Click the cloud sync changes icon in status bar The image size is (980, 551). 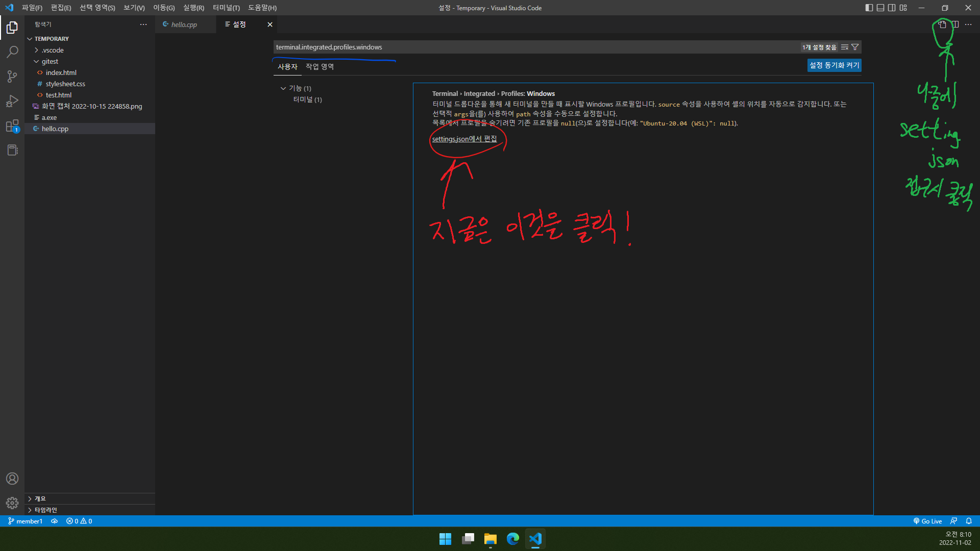click(x=54, y=521)
